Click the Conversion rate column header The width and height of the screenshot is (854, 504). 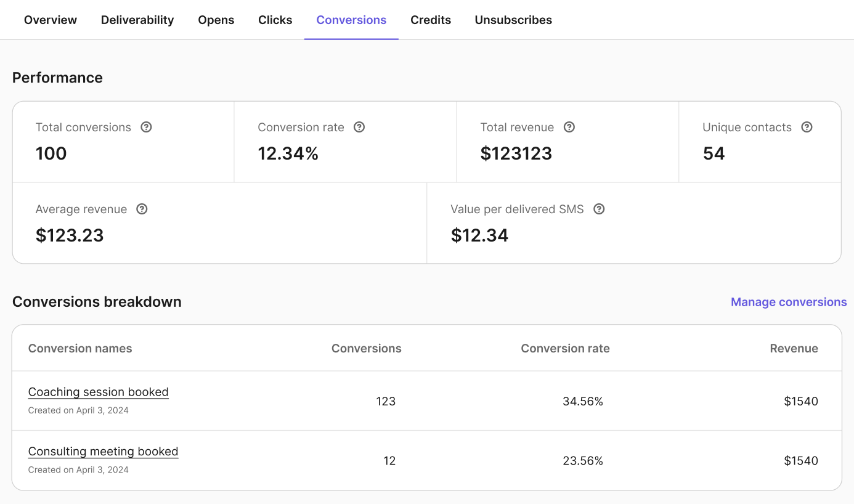click(565, 348)
